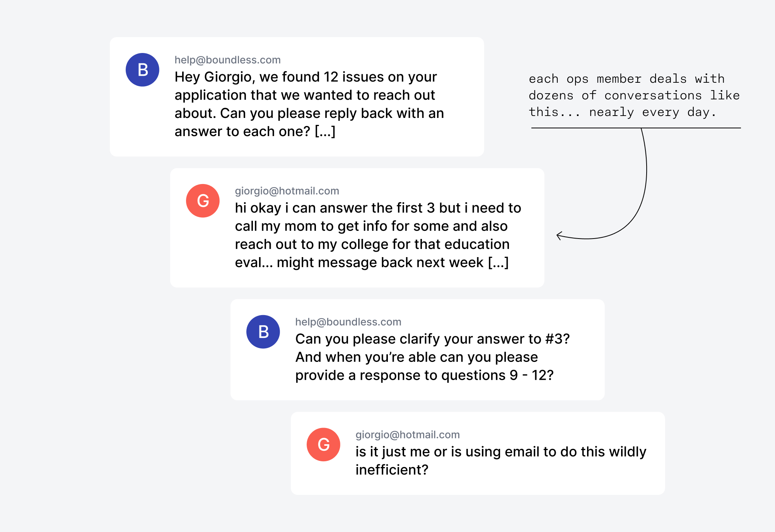Screen dimensions: 775x532
Task: Open giorgio@hotmail.com sender in final message
Action: pyautogui.click(x=408, y=435)
